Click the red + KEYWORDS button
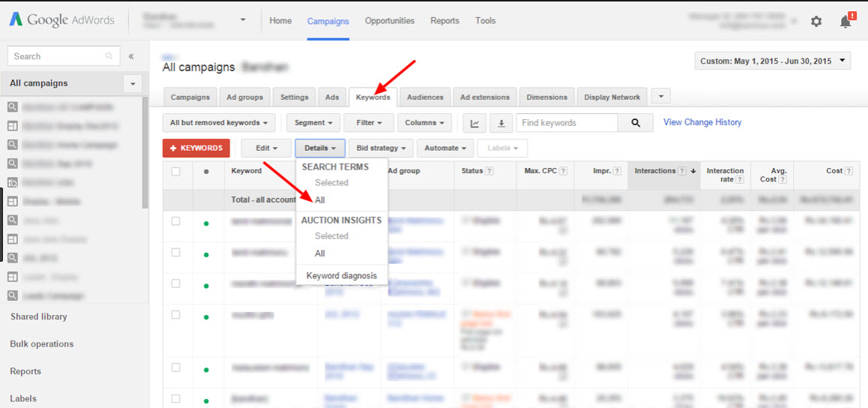The width and height of the screenshot is (868, 408). pyautogui.click(x=196, y=148)
